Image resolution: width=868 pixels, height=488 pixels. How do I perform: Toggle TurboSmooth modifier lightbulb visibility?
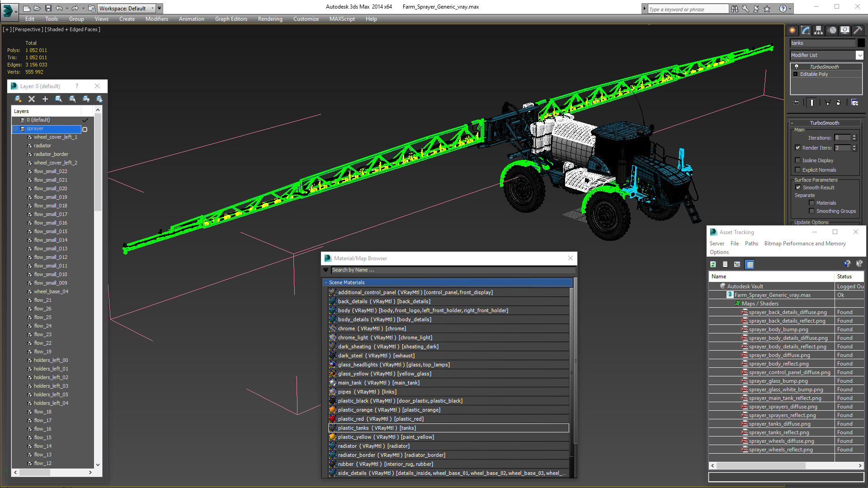click(x=797, y=66)
